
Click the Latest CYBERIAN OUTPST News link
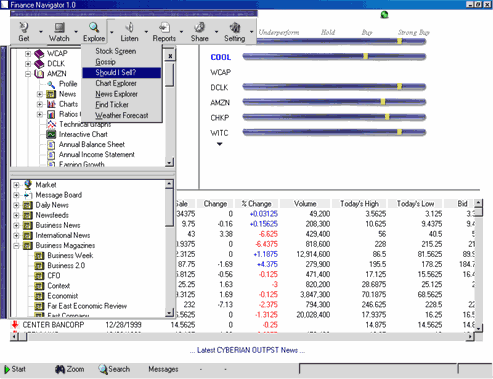click(x=247, y=350)
